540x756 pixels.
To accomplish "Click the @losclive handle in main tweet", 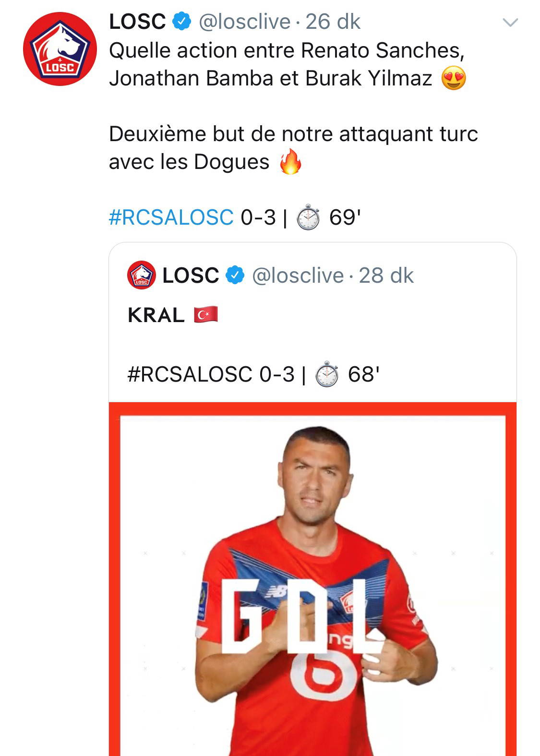I will (244, 22).
